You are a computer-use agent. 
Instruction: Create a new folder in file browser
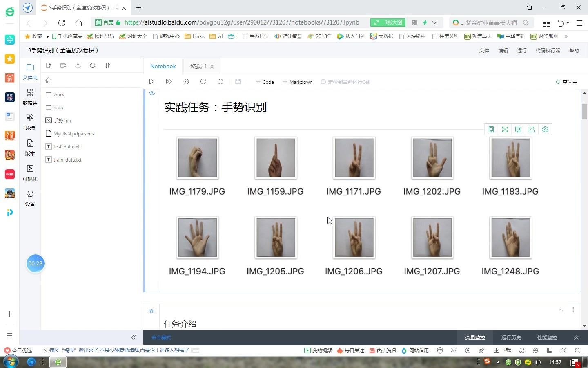63,65
